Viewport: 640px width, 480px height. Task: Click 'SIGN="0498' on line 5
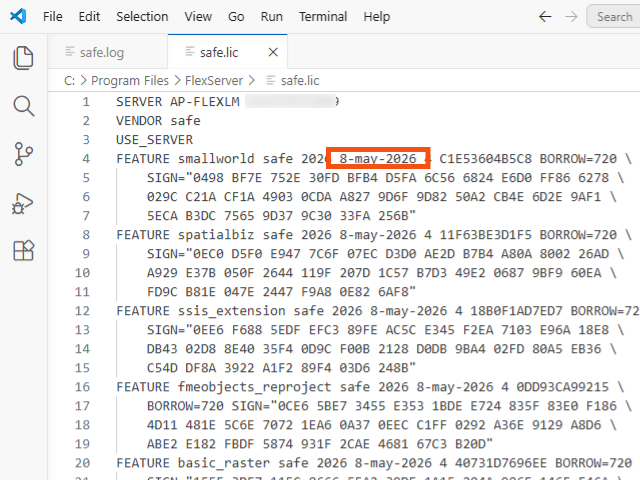pos(185,178)
